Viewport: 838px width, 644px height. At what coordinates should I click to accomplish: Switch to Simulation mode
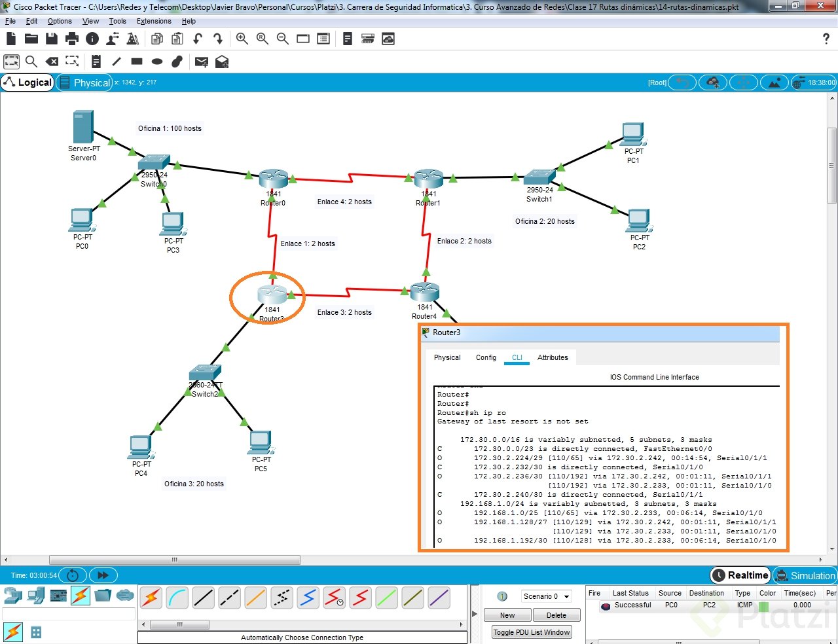tap(805, 575)
